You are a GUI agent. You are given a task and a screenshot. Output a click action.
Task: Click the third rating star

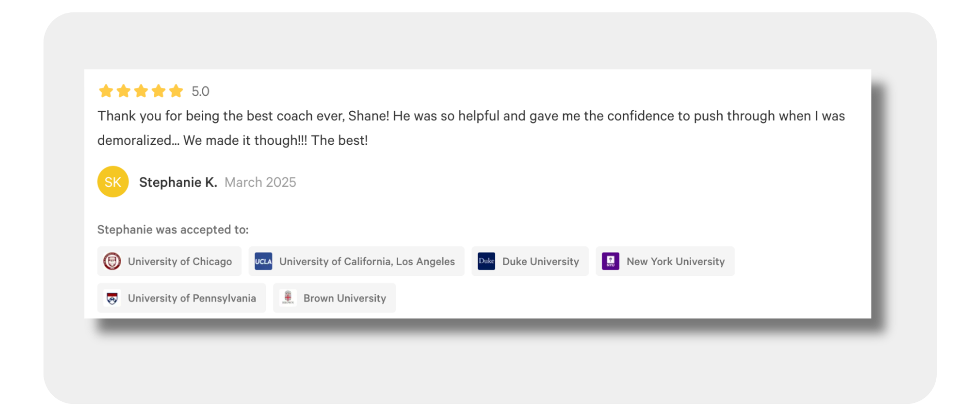(141, 91)
